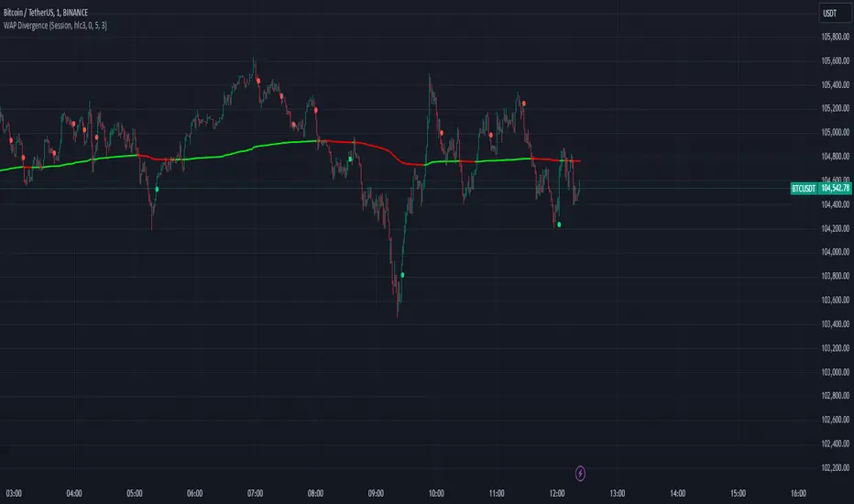Click the 03:00 time axis label
854x504 pixels.
[x=14, y=493]
